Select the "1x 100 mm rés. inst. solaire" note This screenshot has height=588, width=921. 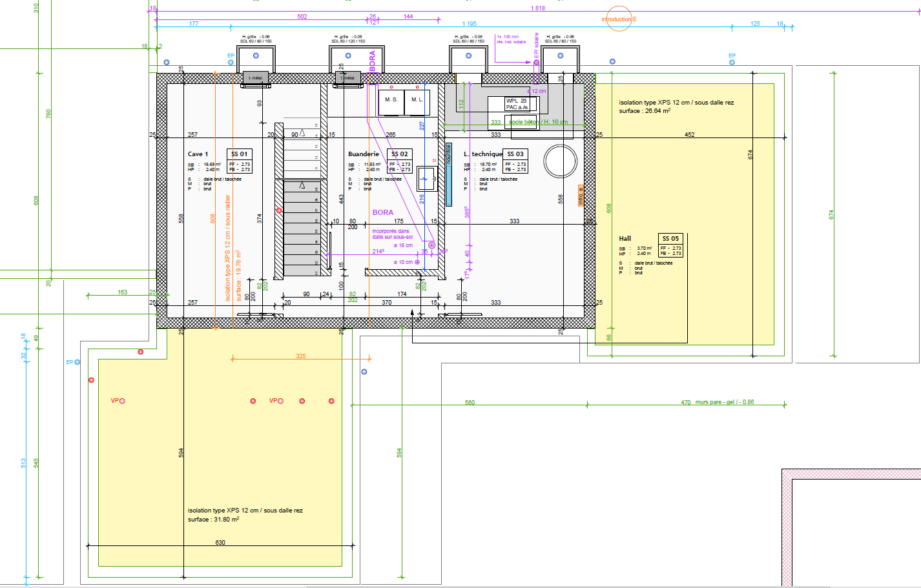[511, 39]
